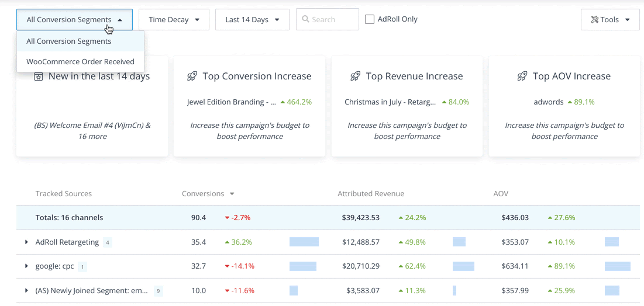Viewport: 644px width, 306px height.
Task: Open the Last 14 Days date range dropdown
Action: [x=252, y=19]
